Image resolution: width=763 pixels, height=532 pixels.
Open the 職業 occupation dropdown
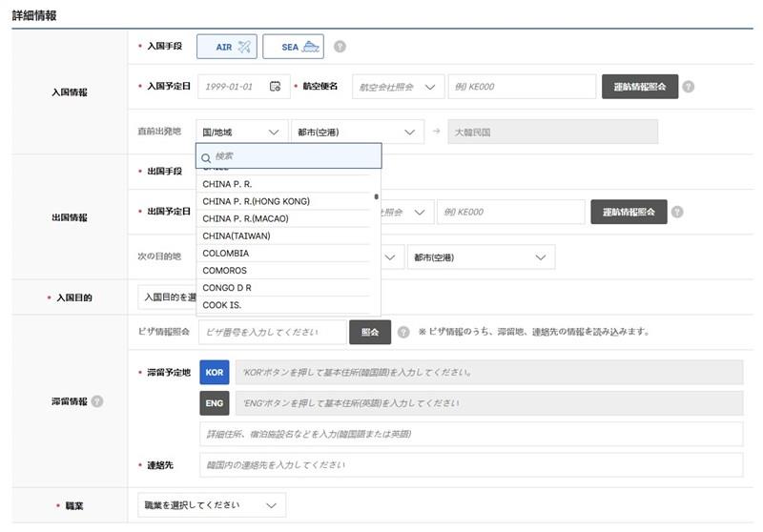[212, 504]
